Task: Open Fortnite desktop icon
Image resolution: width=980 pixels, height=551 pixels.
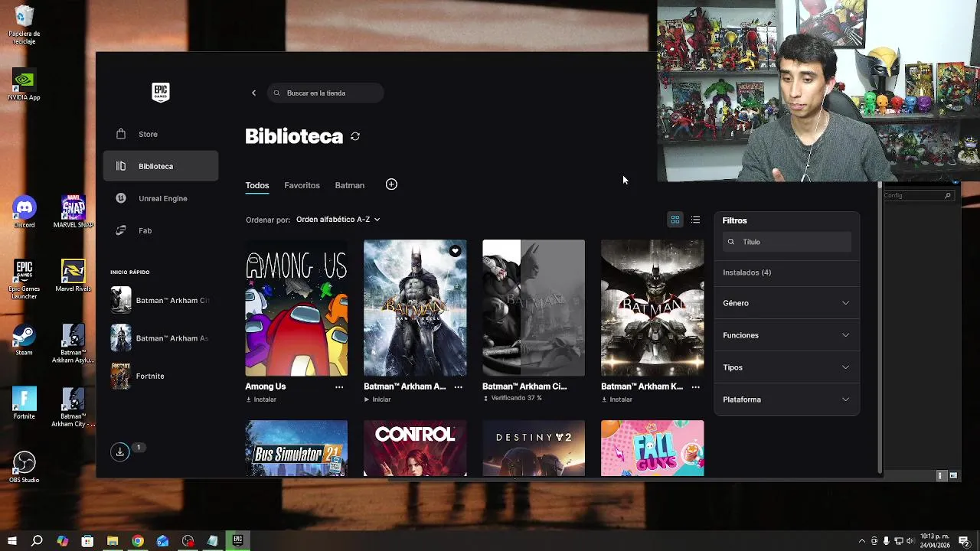Action: click(24, 403)
